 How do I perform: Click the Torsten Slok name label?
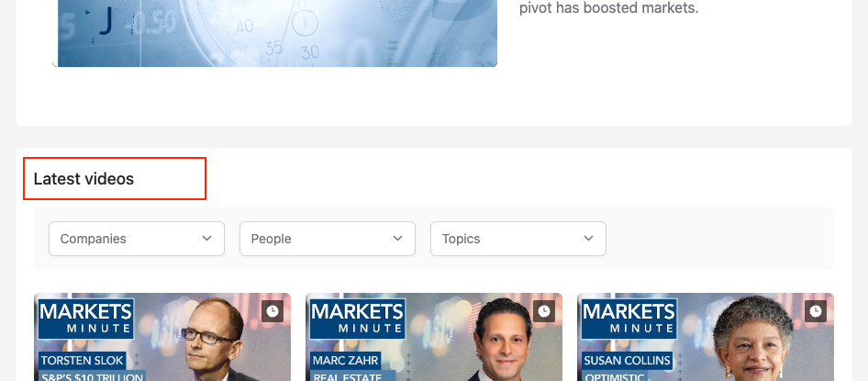[x=83, y=361]
